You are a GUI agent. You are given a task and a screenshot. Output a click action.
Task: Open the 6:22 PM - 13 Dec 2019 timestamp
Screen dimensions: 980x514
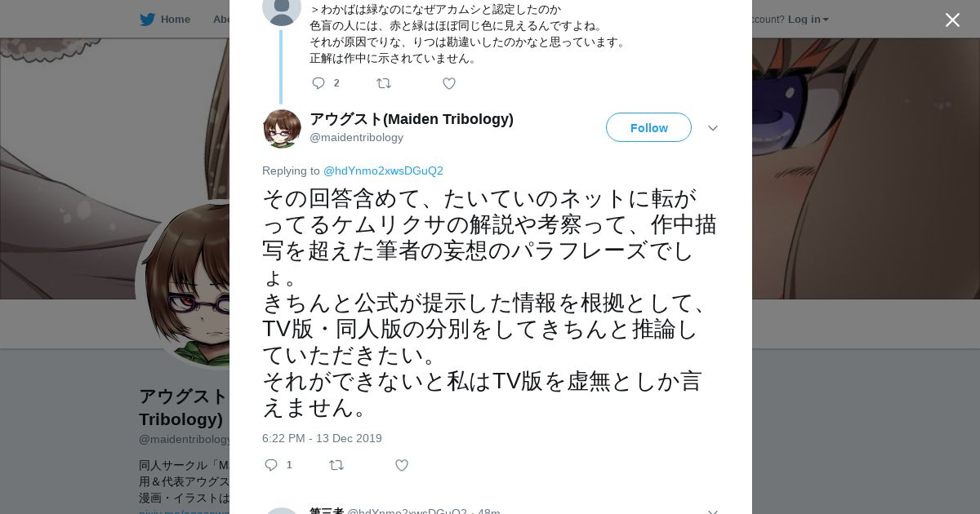(322, 438)
